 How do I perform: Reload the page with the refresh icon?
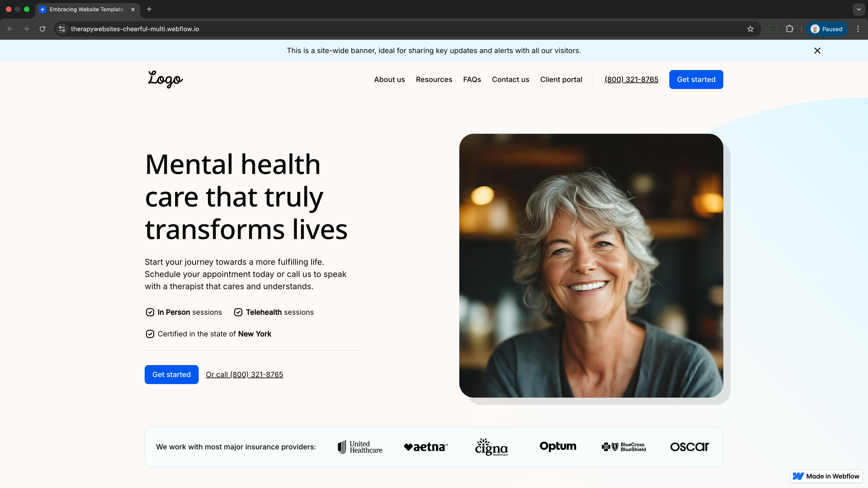pyautogui.click(x=42, y=29)
